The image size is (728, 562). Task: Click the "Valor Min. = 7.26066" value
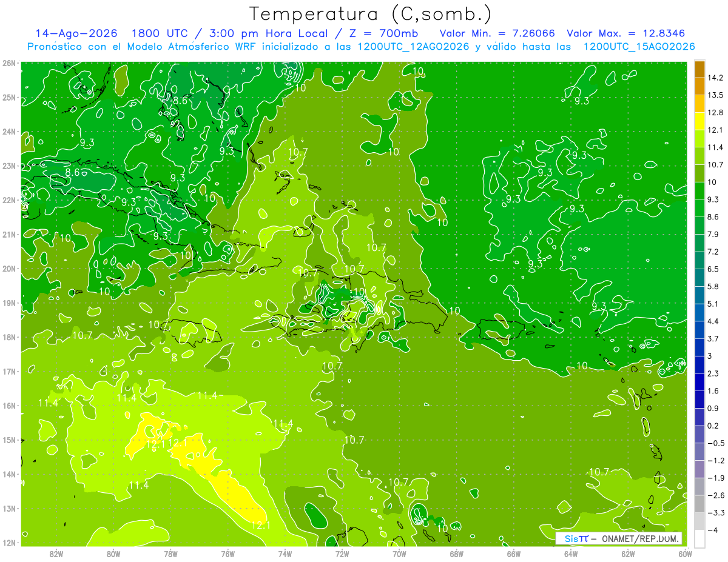pyautogui.click(x=497, y=33)
